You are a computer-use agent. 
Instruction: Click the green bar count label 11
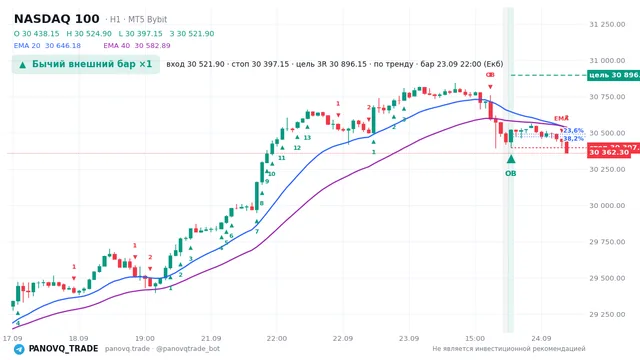tap(282, 158)
